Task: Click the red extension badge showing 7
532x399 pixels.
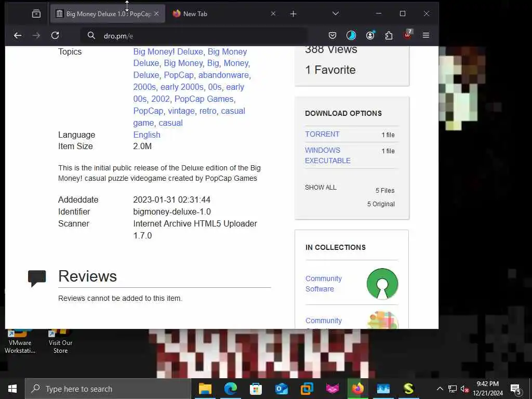Action: tap(408, 35)
